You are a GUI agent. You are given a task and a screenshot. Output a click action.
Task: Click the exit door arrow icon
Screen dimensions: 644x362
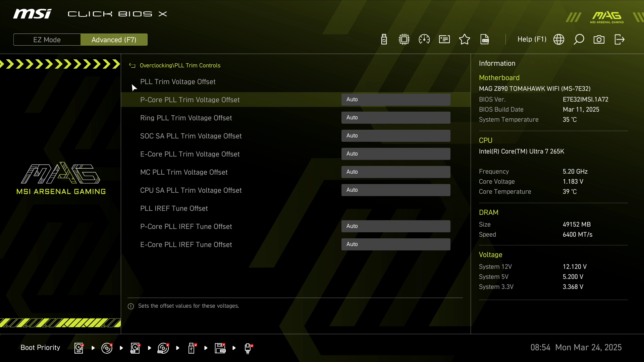click(x=619, y=40)
